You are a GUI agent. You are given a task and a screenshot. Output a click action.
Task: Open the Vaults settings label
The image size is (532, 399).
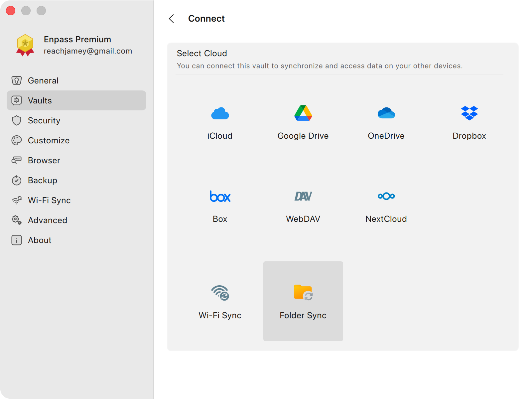pos(40,100)
